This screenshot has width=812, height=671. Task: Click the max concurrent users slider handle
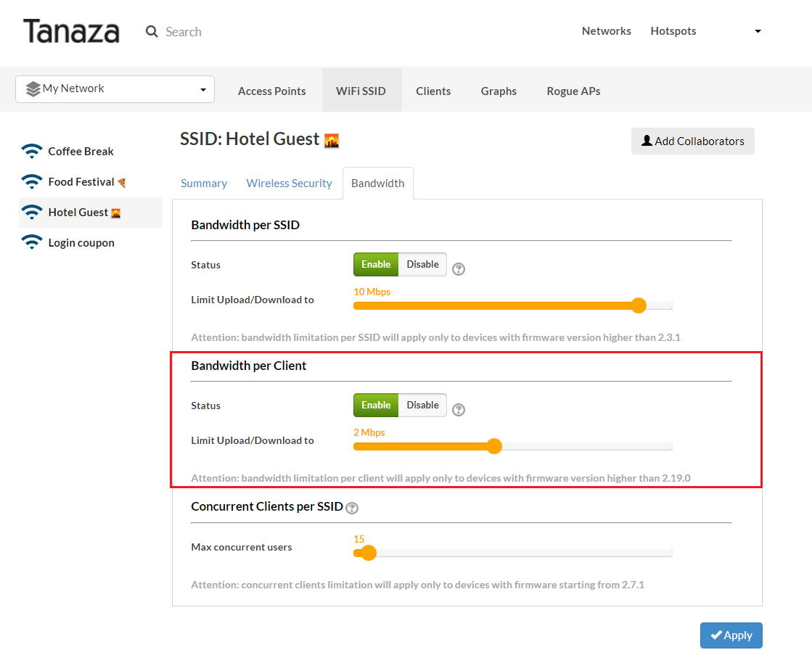point(369,553)
